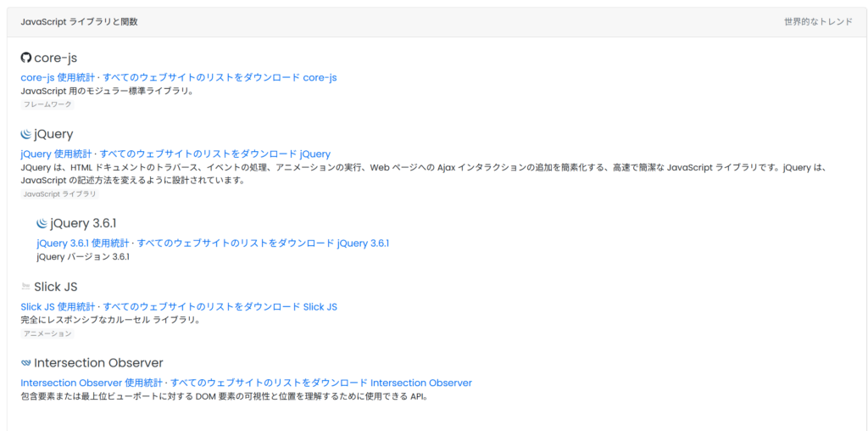Click the jQuery バージョン 3.6.1 description text
Screen dimensions: 868x431
[x=83, y=257]
